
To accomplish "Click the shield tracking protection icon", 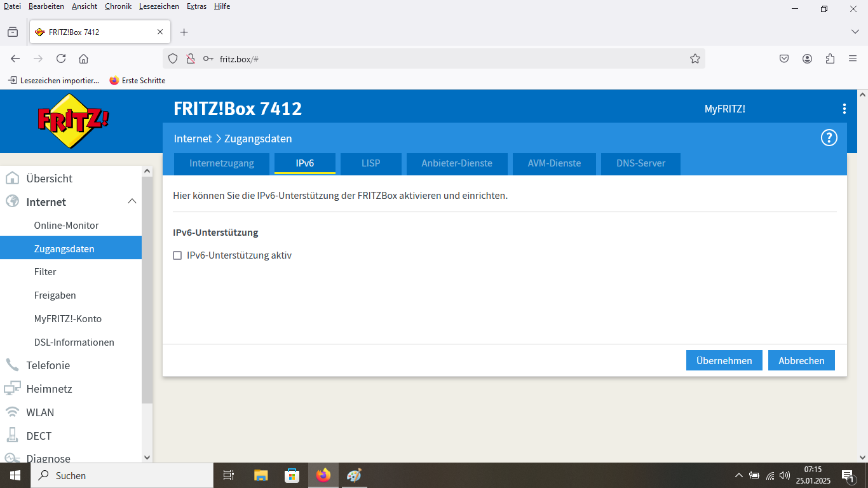I will (x=173, y=58).
